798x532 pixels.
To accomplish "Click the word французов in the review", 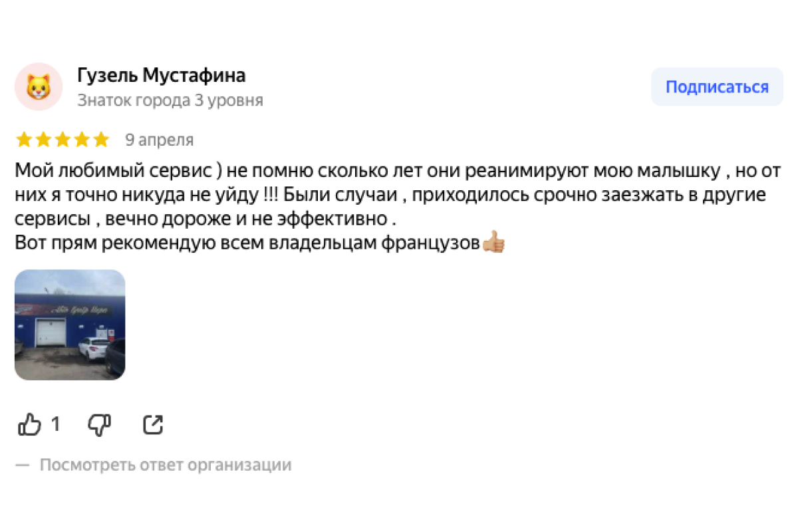I will click(430, 243).
